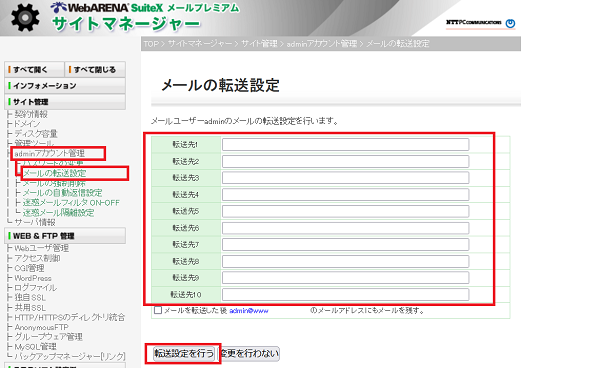Collapse all menus with すべて閉じる
Screen dimensions: 600x368
pyautogui.click(x=95, y=70)
